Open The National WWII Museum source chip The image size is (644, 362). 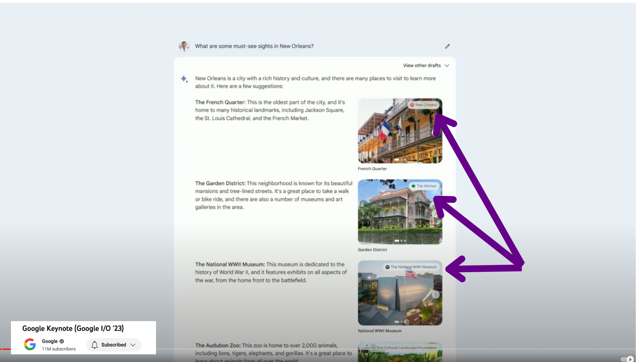pos(411,267)
